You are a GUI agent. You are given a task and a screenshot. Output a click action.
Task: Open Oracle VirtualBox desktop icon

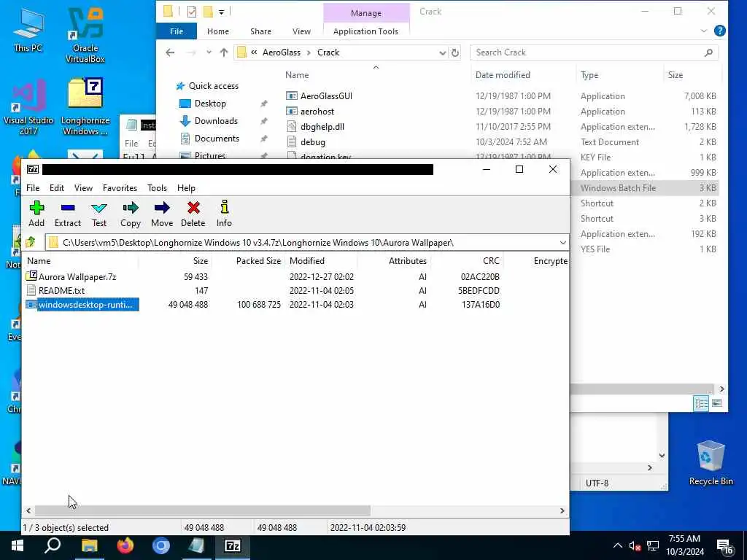pos(85,36)
